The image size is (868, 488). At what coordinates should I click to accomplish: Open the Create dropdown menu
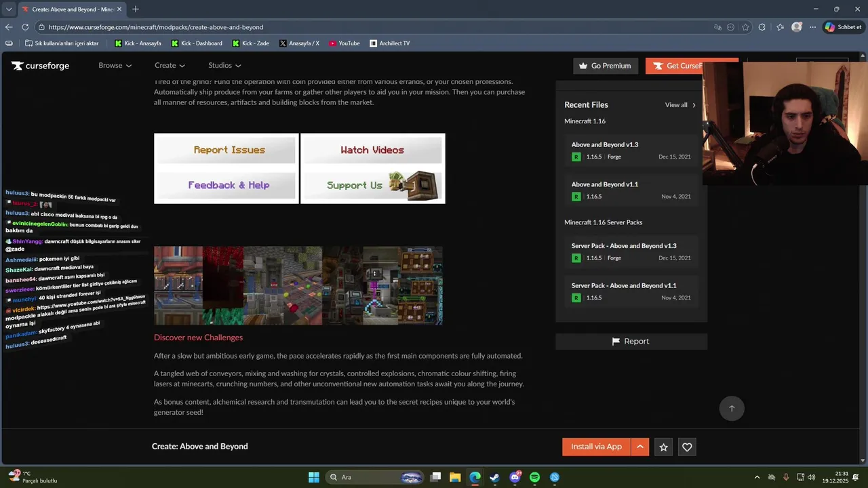(170, 66)
